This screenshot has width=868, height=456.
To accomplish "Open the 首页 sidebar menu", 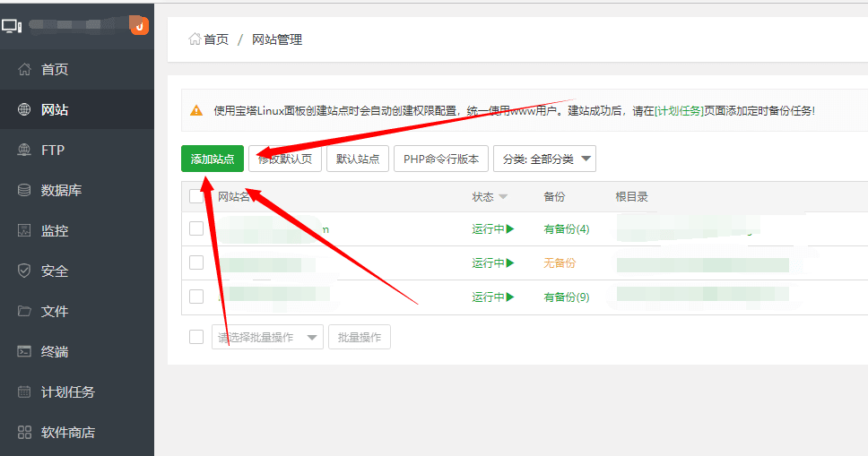I will click(77, 69).
